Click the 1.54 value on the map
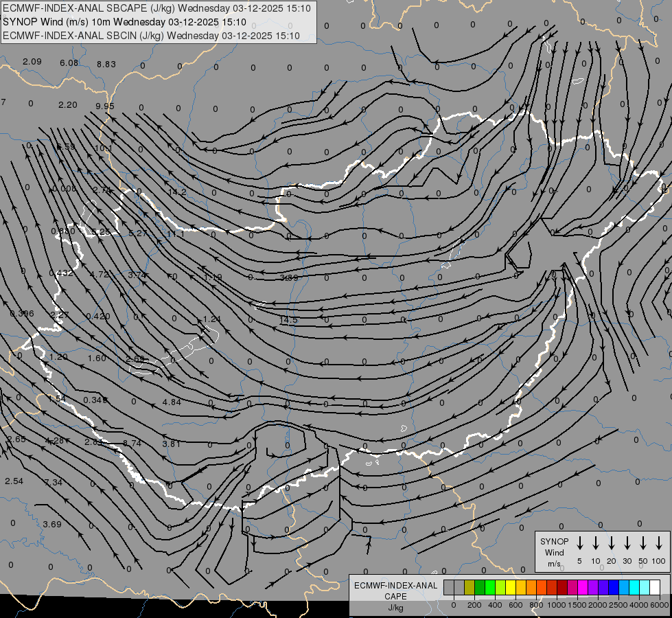 [56, 398]
